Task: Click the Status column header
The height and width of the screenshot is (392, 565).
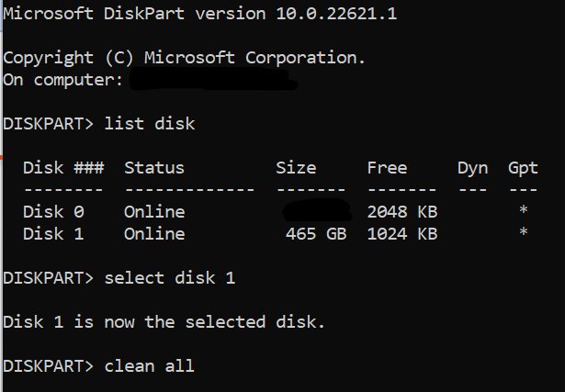Action: [x=154, y=168]
